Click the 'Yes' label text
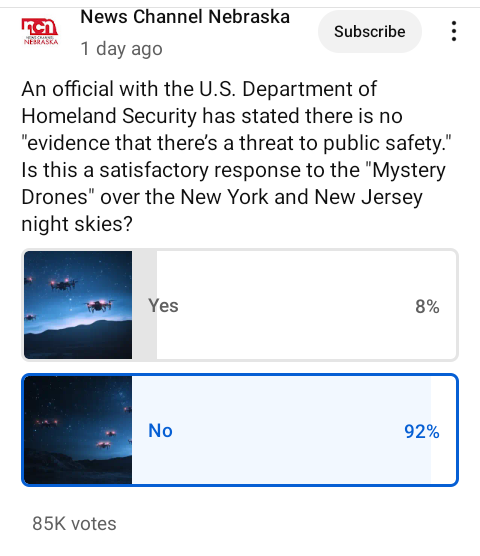Screen dimensions: 480x556 [163, 305]
